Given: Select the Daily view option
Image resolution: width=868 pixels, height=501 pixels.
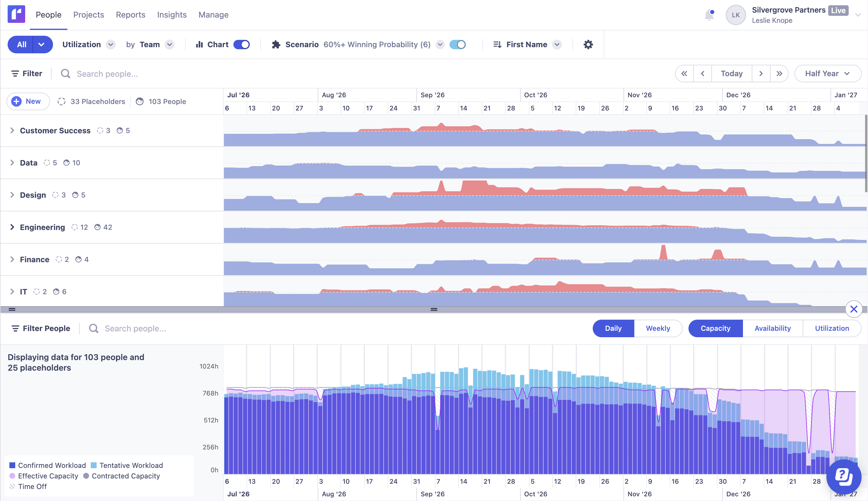Looking at the screenshot, I should coord(613,328).
